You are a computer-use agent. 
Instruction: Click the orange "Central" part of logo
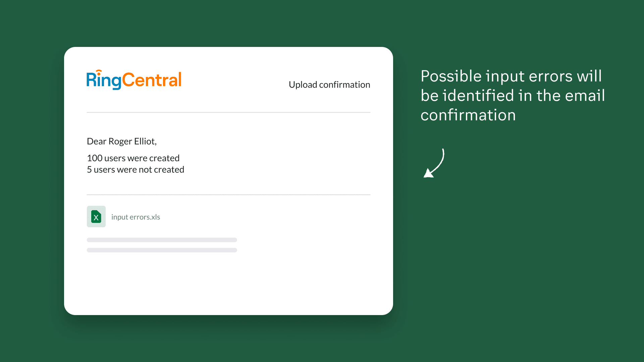click(152, 80)
